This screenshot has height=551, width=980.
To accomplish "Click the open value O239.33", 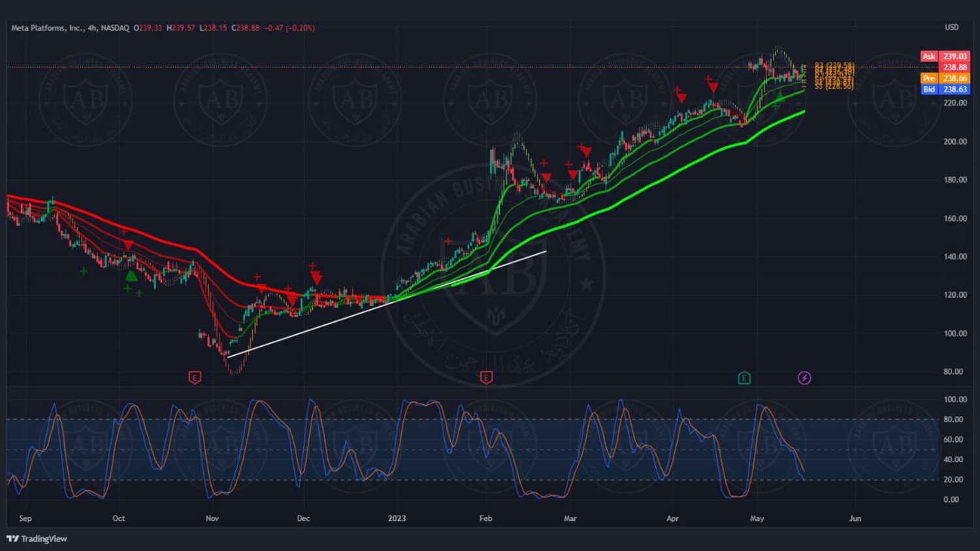I will [x=148, y=28].
